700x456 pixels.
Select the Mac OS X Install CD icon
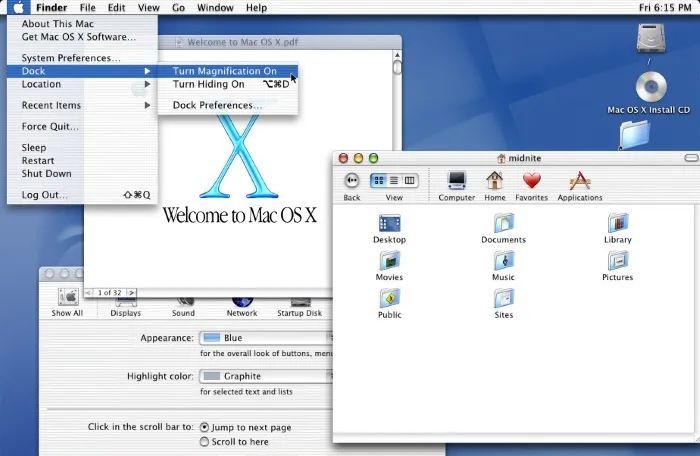pos(651,87)
